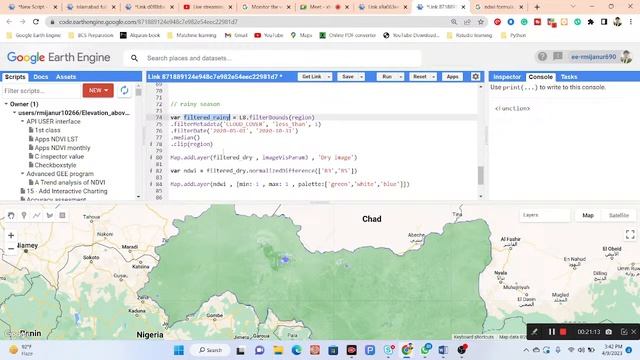The height and width of the screenshot is (360, 640).
Task: Open Microsoft Edge from taskbar
Action: tap(296, 350)
